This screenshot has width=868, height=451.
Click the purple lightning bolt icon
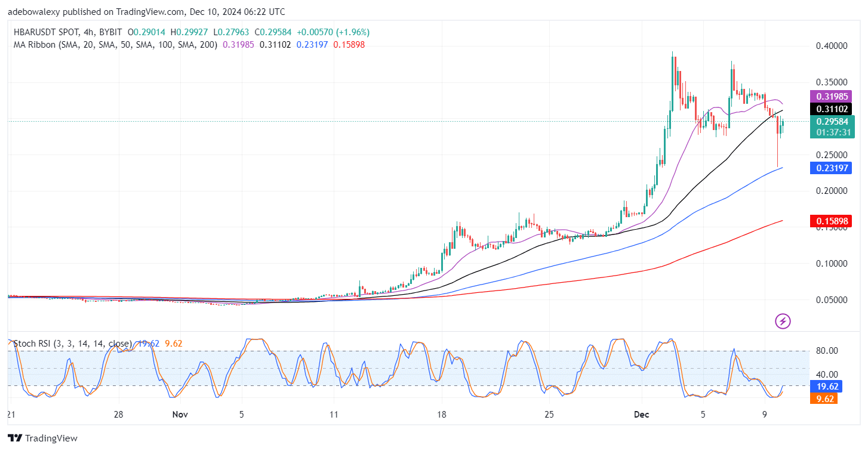click(783, 322)
